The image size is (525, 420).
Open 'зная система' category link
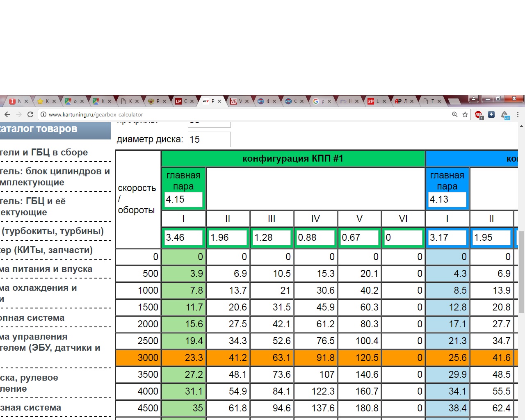click(x=31, y=407)
